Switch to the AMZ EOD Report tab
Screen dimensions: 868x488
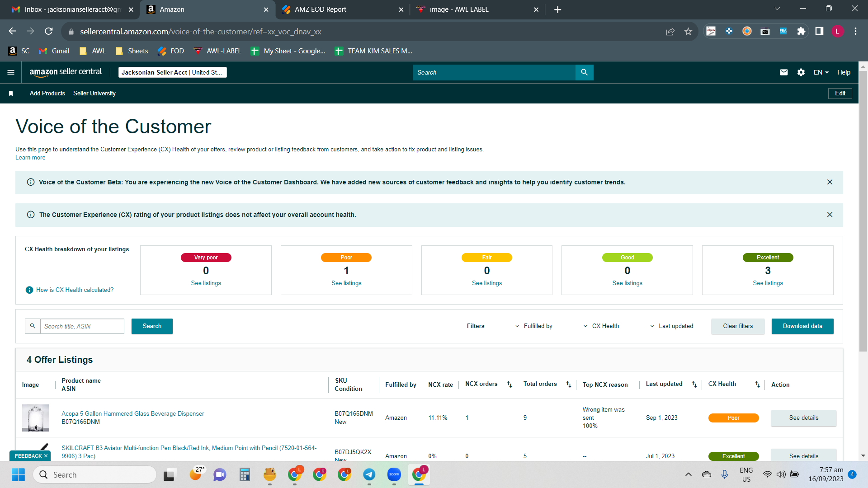[x=342, y=9]
